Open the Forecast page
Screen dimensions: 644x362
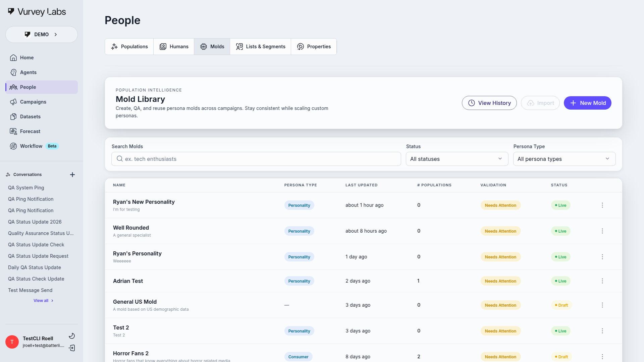click(30, 131)
